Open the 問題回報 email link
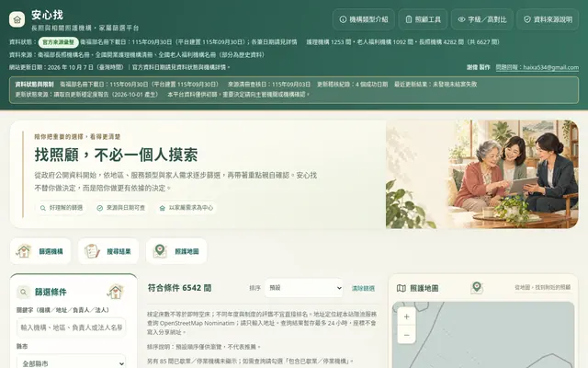This screenshot has height=368, width=588. (537, 67)
